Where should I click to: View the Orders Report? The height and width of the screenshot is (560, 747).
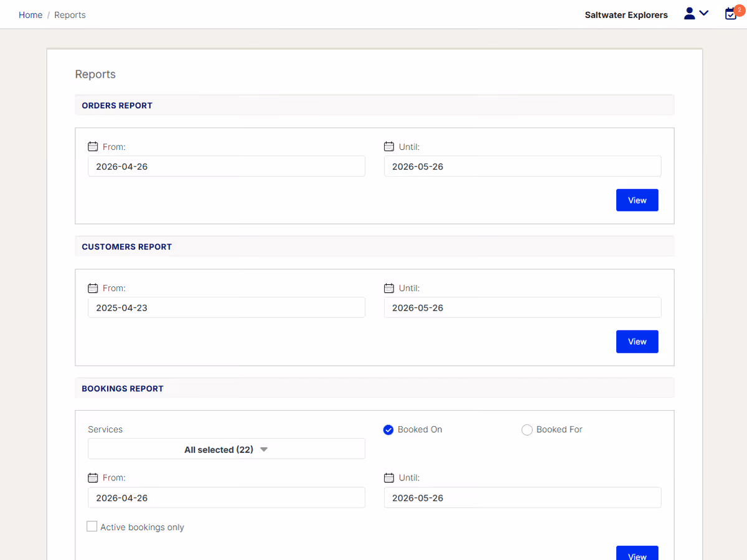637,200
